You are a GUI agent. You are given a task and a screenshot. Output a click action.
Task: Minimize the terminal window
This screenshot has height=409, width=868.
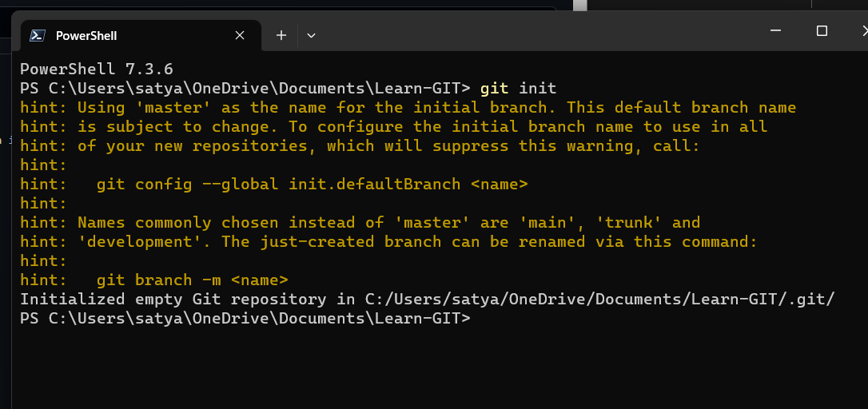[x=775, y=30]
